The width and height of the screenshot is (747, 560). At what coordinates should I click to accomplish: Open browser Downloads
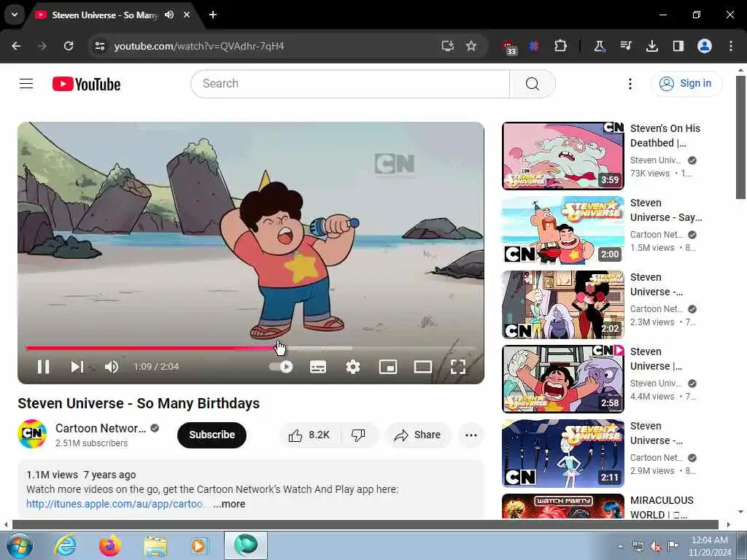(651, 46)
